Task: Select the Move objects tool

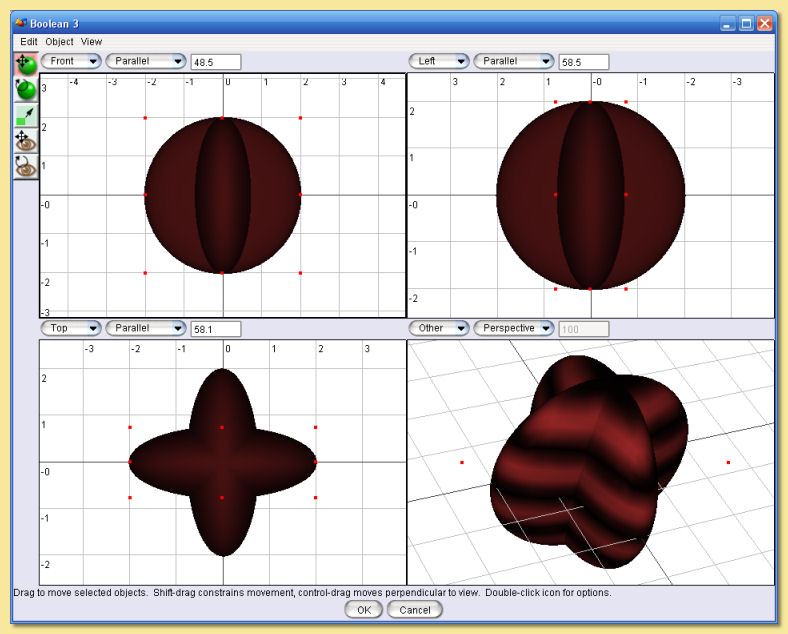Action: tap(26, 64)
